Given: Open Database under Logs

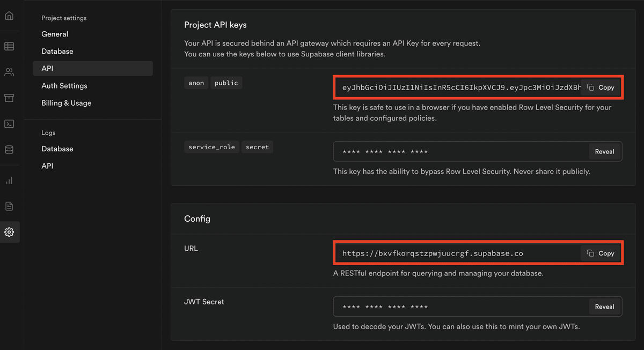Looking at the screenshot, I should click(x=57, y=149).
